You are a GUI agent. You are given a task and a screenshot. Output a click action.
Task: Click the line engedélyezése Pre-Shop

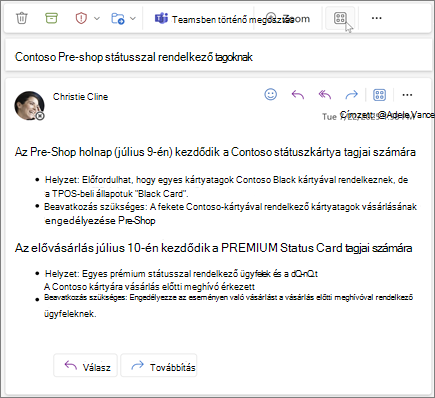100,221
